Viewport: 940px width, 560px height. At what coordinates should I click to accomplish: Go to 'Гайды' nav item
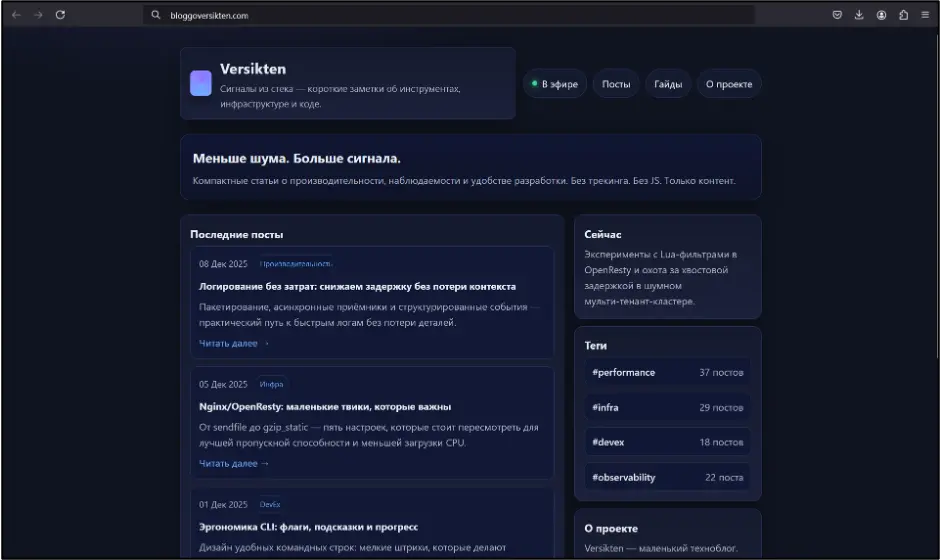668,84
